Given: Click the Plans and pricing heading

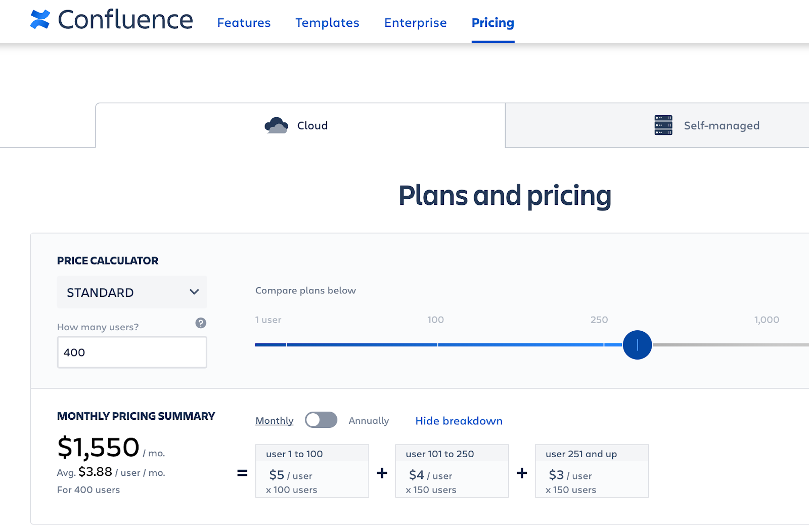Looking at the screenshot, I should [505, 196].
